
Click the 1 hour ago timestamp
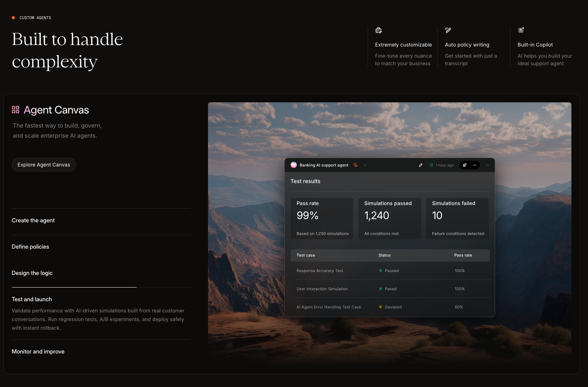(445, 165)
